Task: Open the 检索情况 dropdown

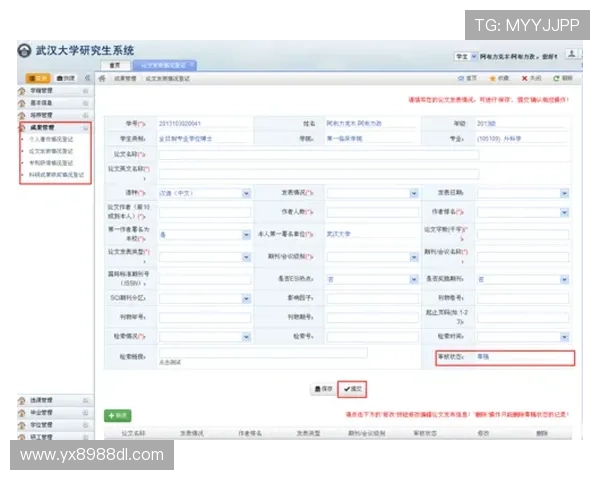Action: click(x=246, y=337)
